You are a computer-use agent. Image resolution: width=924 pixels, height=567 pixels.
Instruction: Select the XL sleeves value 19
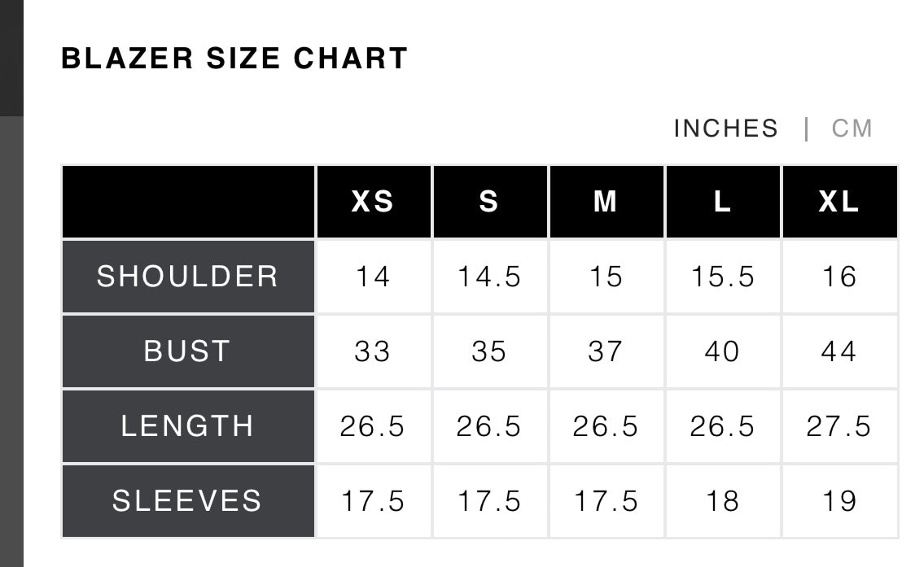point(839,501)
